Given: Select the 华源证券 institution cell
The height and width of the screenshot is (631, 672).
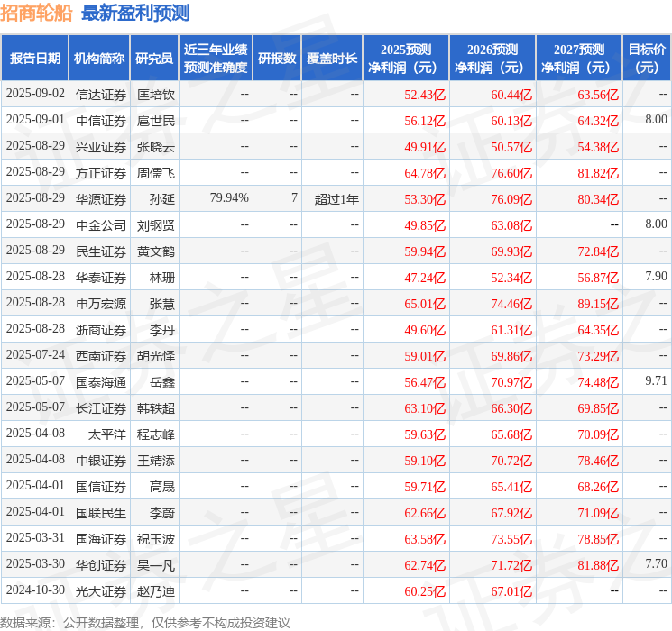Looking at the screenshot, I should click(x=101, y=199).
